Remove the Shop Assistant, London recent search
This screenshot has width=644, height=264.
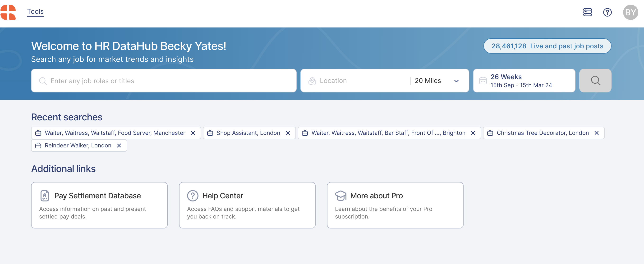pos(288,133)
